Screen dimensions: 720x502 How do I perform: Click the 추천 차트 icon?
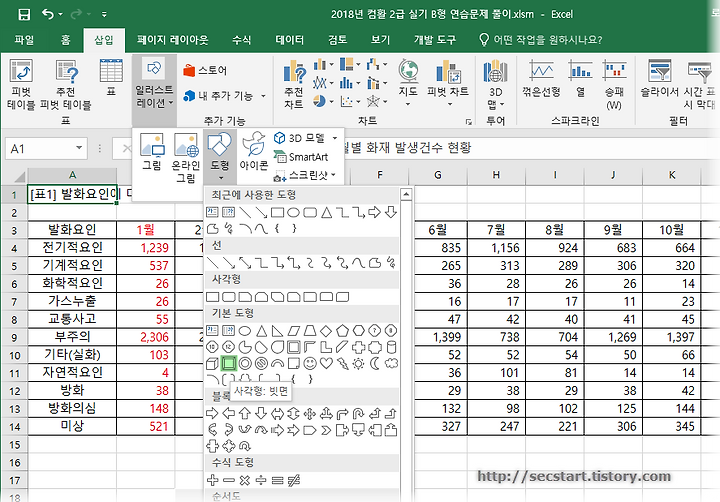pos(294,84)
